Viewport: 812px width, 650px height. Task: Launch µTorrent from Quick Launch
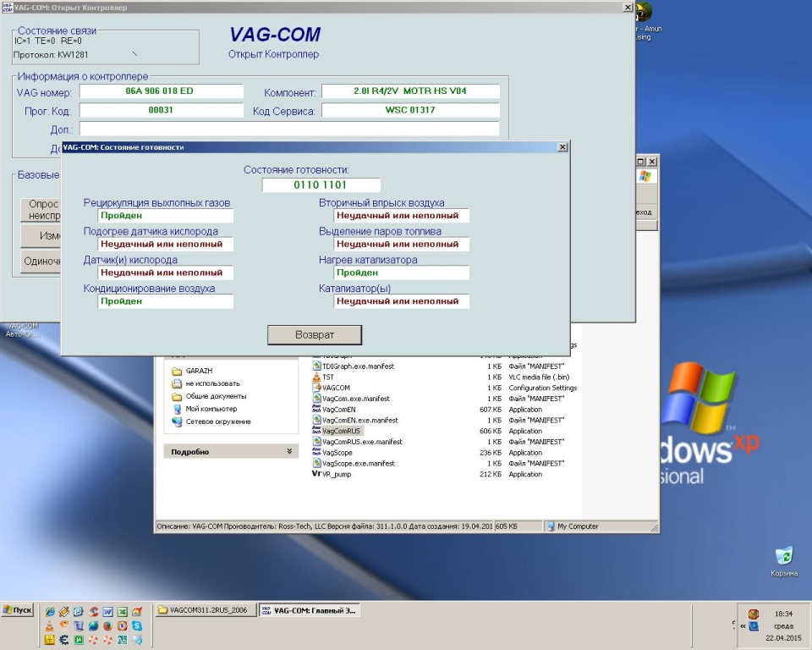(79, 640)
